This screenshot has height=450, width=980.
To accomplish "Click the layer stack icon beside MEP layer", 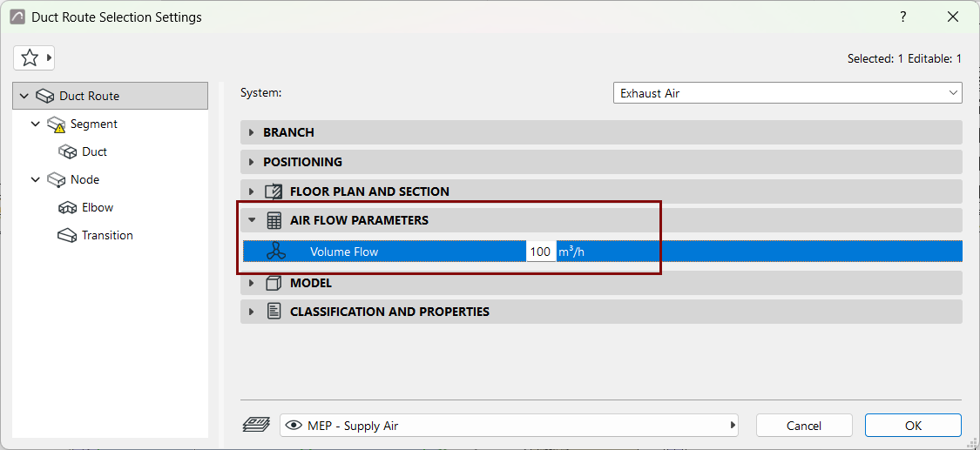I will pyautogui.click(x=255, y=425).
